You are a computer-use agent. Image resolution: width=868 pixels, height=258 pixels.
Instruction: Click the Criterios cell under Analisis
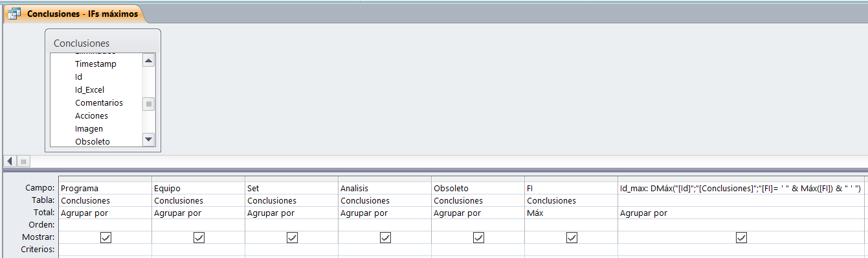point(385,250)
